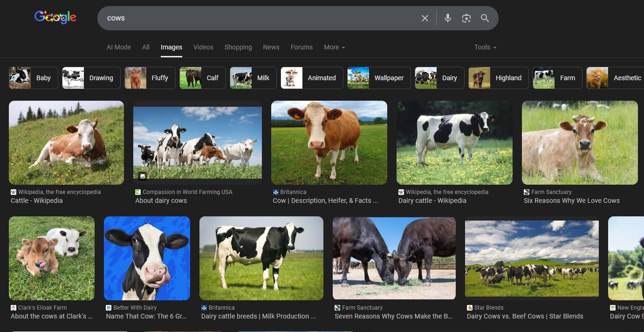This screenshot has height=332, width=644.
Task: Select the Baby filter chip
Action: coord(34,78)
